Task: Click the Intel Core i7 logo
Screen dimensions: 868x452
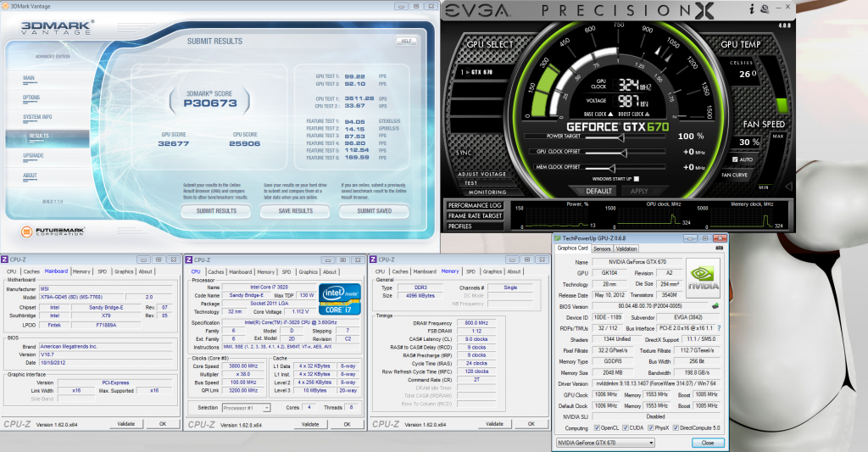Action: (x=339, y=299)
